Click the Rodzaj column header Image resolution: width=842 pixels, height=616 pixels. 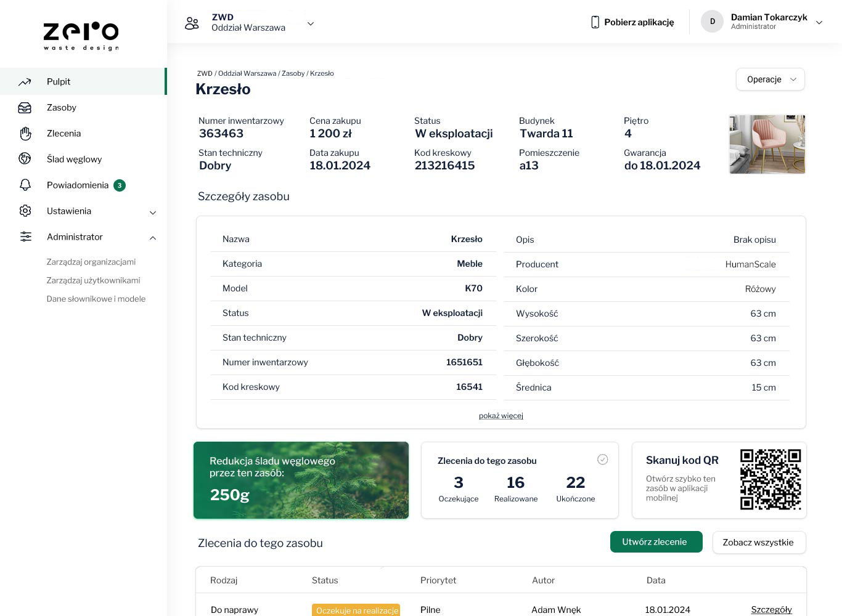pos(224,580)
